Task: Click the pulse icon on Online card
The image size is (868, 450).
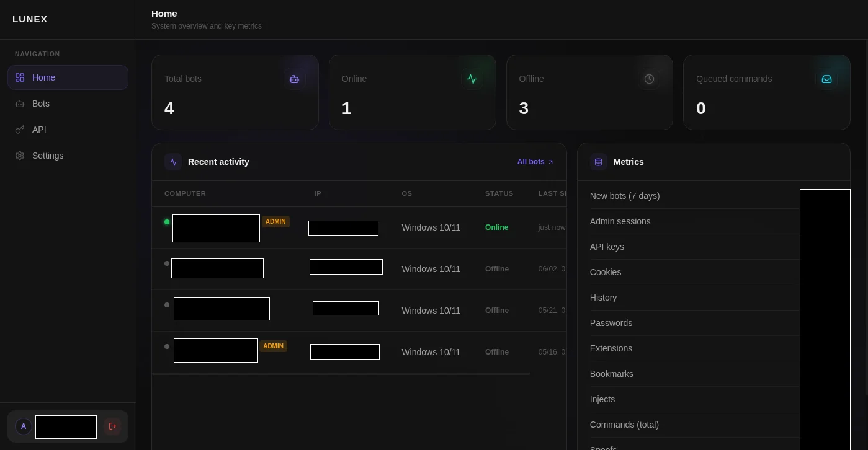Action: pyautogui.click(x=472, y=79)
